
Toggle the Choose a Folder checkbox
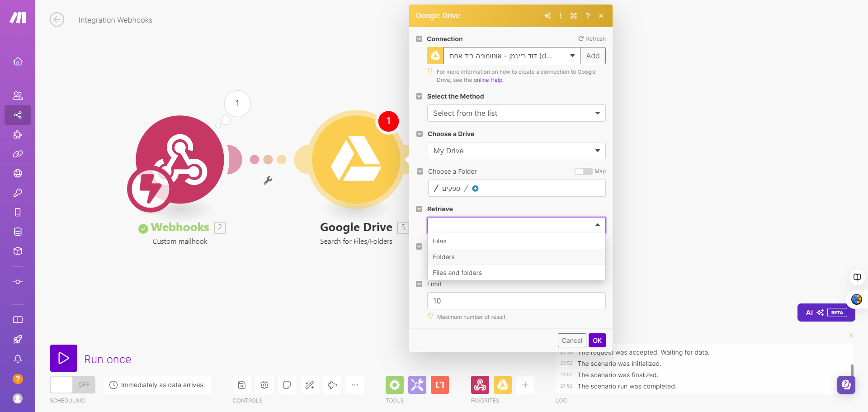(420, 171)
